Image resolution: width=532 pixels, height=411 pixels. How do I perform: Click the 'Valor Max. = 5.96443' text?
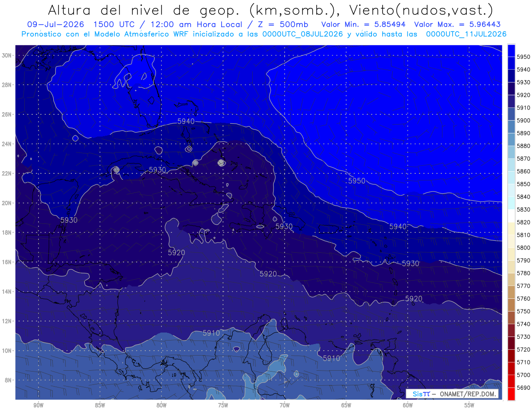click(458, 25)
